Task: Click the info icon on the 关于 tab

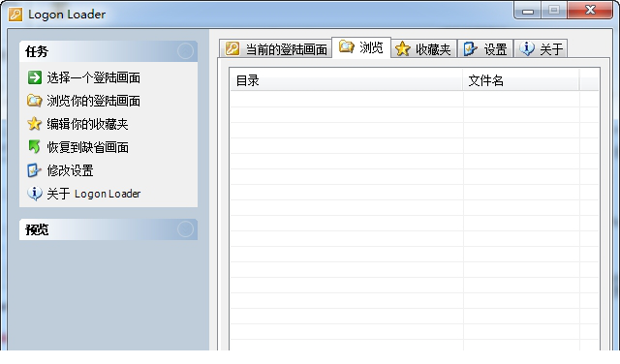Action: [x=527, y=48]
